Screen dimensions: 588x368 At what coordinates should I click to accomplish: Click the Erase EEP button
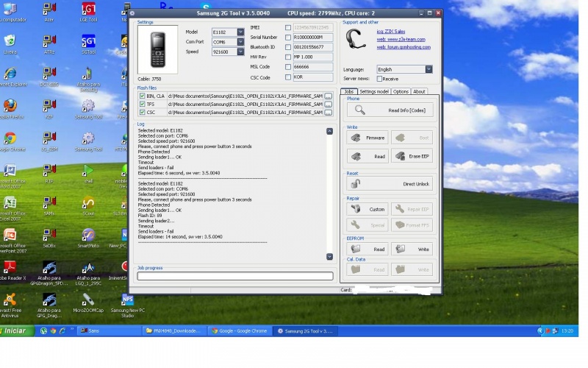point(412,156)
